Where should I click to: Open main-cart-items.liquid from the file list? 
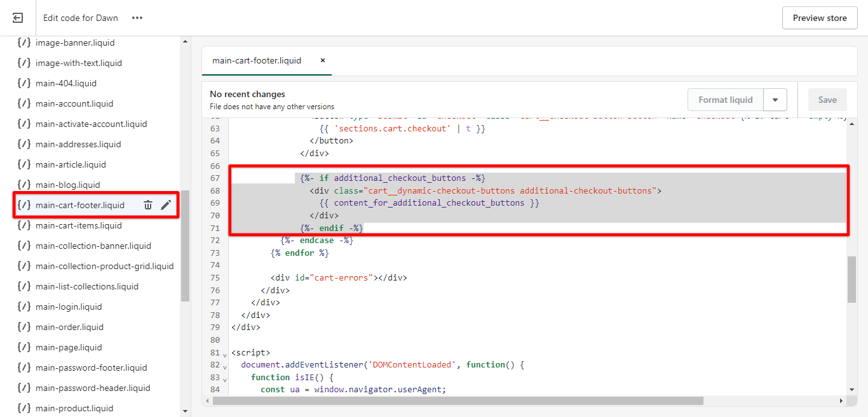coord(79,225)
